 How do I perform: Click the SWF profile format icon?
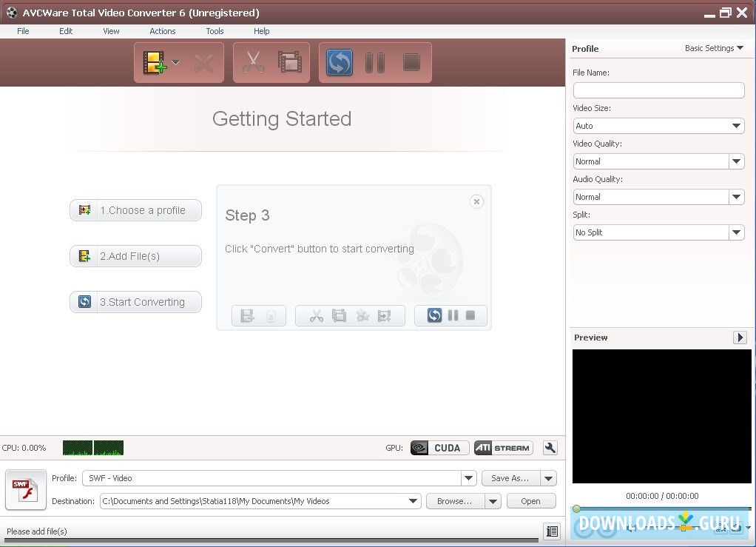pos(26,490)
